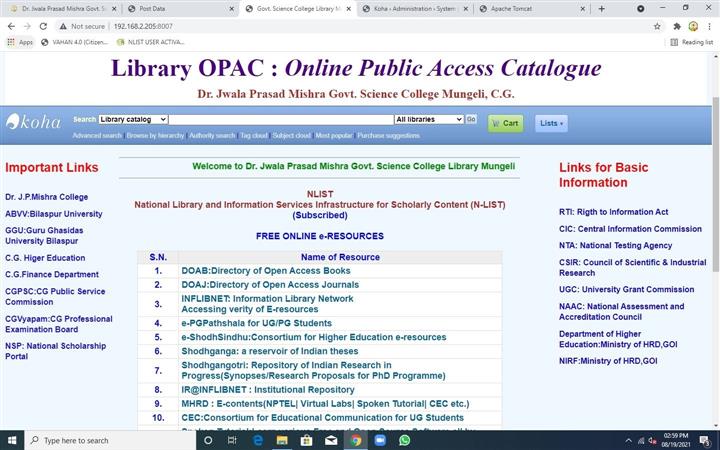Open the notification center icon
Image resolution: width=720 pixels, height=450 pixels.
[705, 441]
